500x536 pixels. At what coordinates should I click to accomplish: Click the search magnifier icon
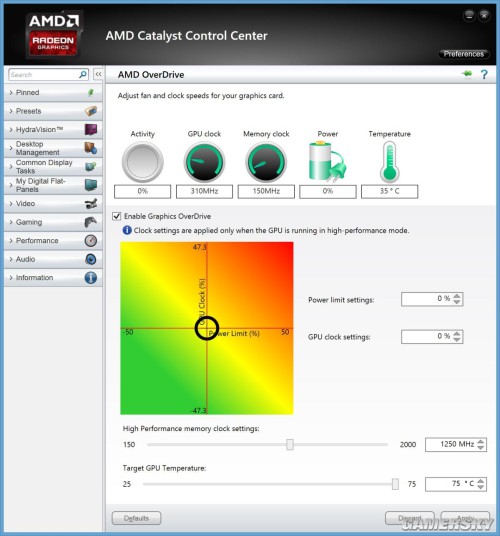(82, 75)
